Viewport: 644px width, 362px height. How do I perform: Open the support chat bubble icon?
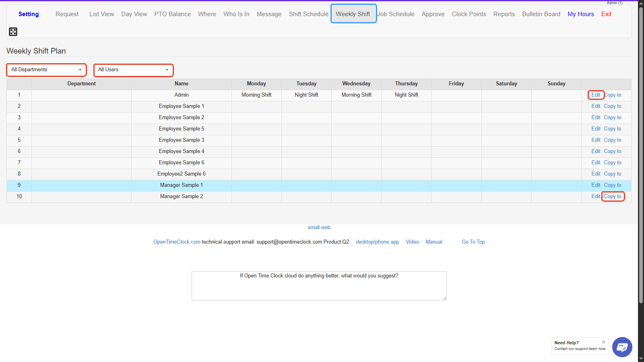pyautogui.click(x=622, y=347)
